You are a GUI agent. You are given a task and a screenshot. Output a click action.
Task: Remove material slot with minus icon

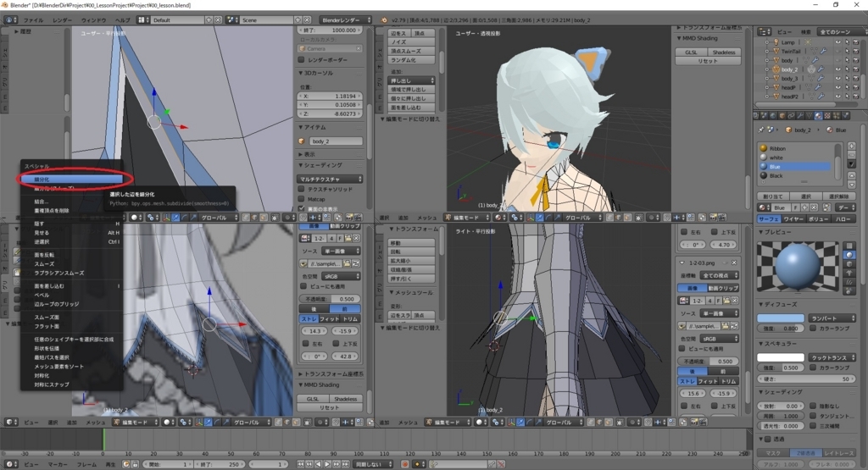(851, 155)
